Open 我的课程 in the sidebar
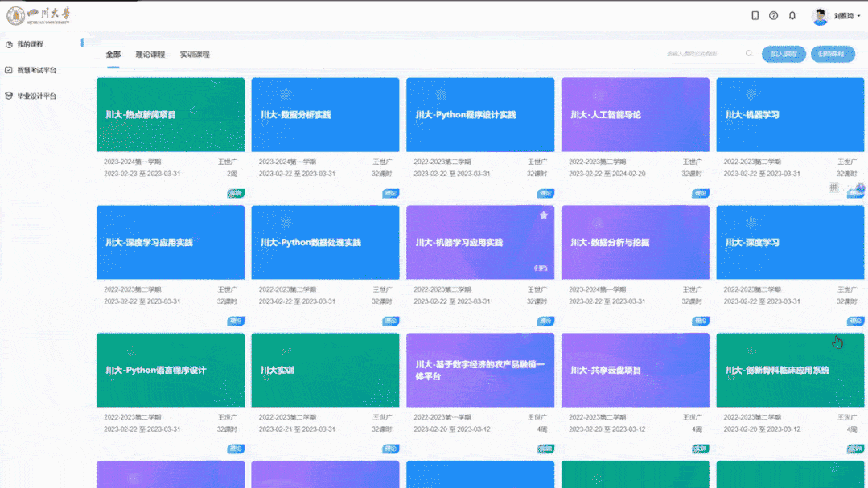The width and height of the screenshot is (868, 488). (x=30, y=44)
